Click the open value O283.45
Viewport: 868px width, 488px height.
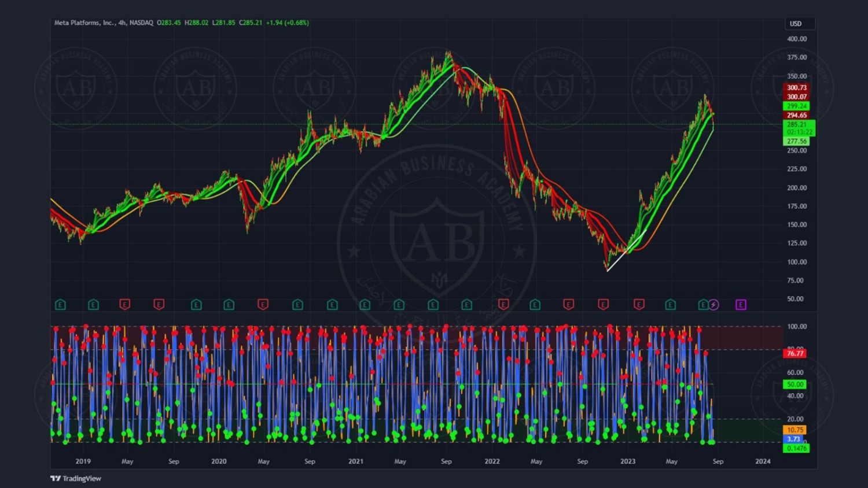pos(169,23)
